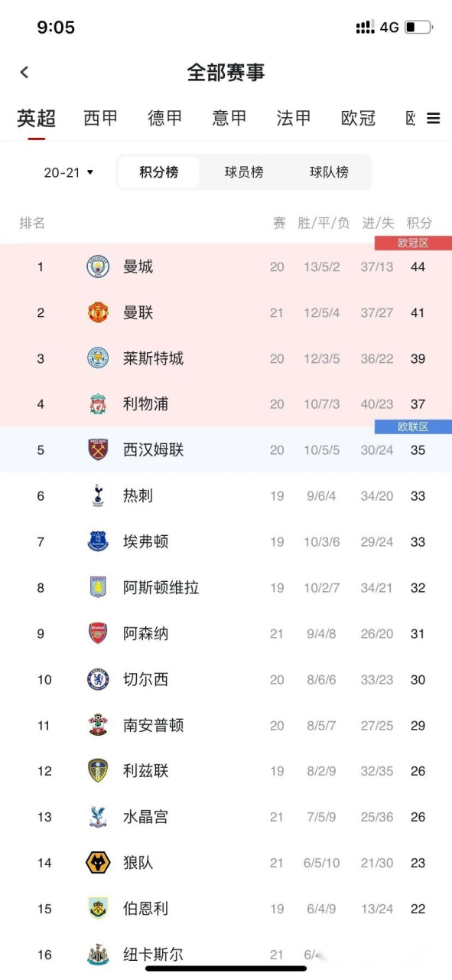Click the Manchester United badge icon

pos(97,312)
